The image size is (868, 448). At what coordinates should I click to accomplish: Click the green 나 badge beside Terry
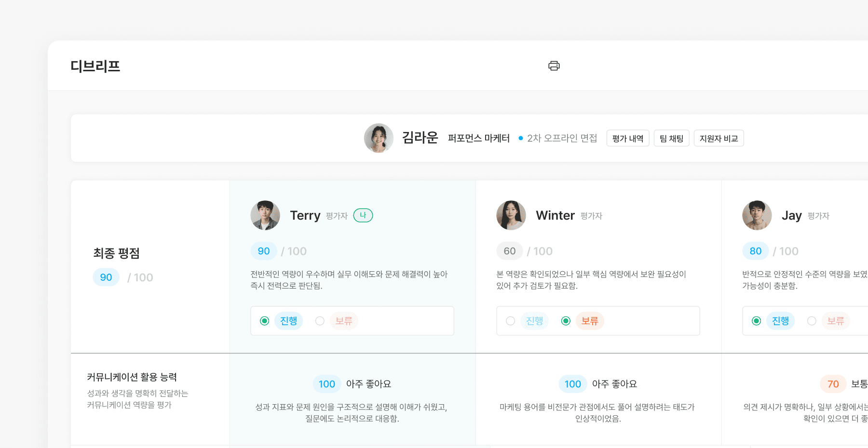coord(363,215)
